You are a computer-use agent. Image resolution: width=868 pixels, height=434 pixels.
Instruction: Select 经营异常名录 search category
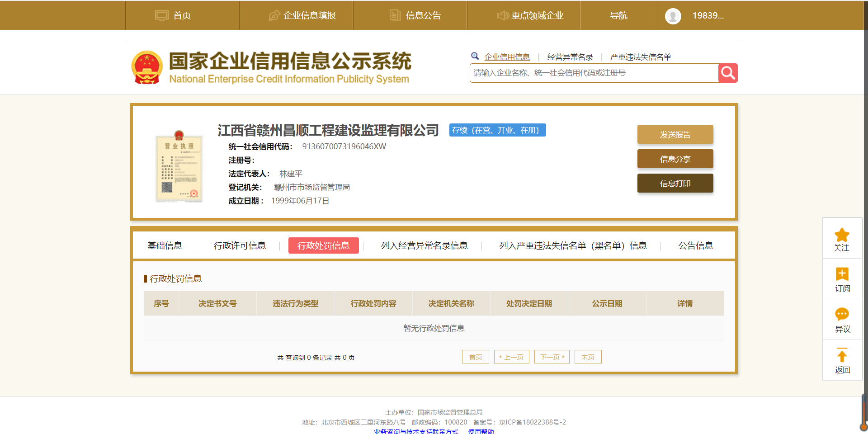tap(570, 57)
